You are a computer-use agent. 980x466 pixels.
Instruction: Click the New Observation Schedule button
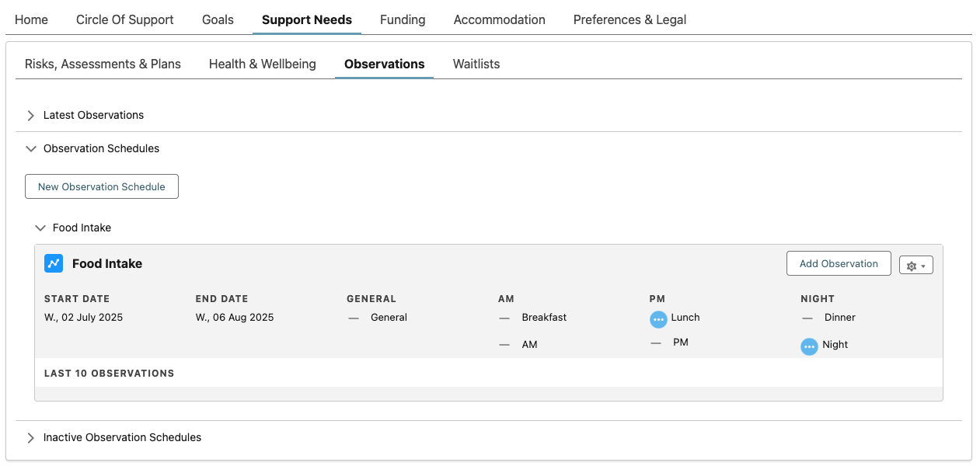(102, 186)
